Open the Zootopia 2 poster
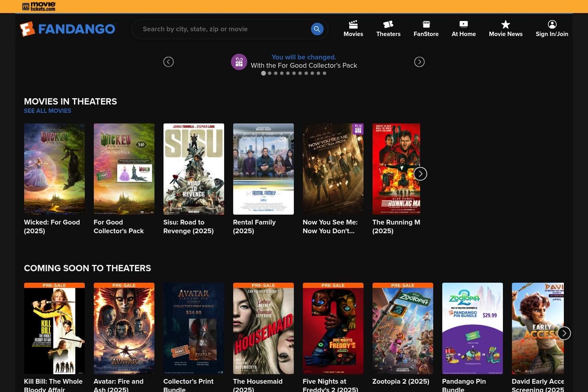The height and width of the screenshot is (392, 588). tap(403, 328)
